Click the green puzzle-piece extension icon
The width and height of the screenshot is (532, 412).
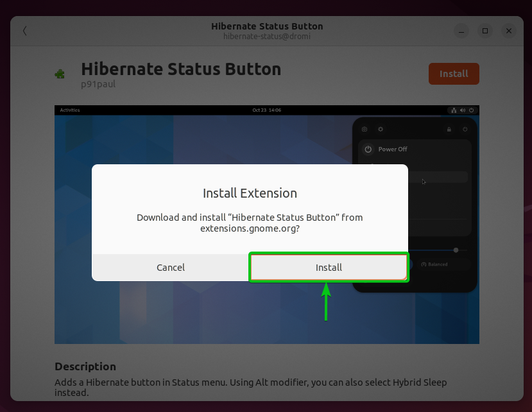pyautogui.click(x=60, y=74)
